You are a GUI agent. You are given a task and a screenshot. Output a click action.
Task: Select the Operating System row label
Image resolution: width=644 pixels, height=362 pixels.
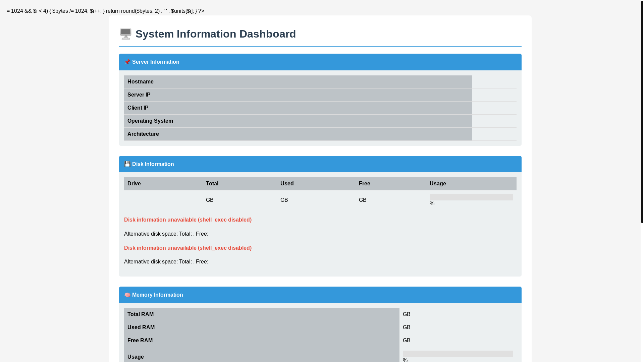pyautogui.click(x=150, y=121)
